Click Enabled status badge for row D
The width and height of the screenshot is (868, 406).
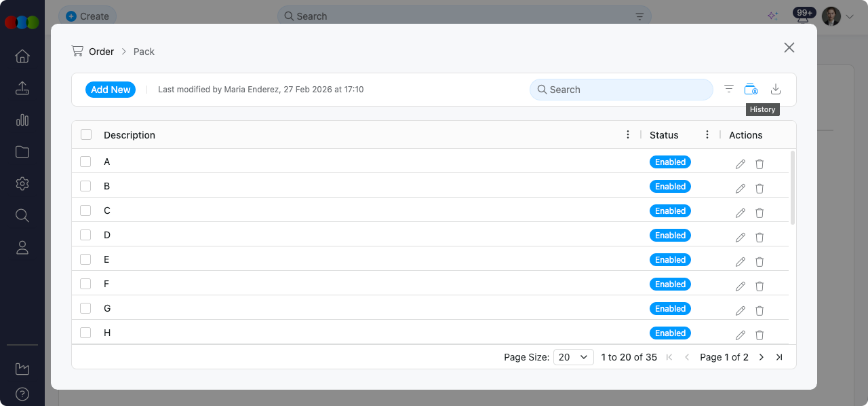pos(670,236)
